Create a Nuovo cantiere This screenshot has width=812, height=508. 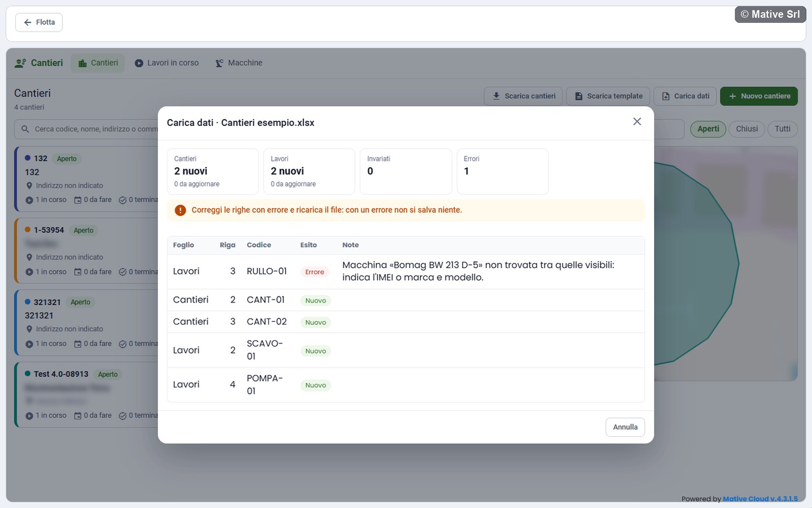(x=759, y=96)
